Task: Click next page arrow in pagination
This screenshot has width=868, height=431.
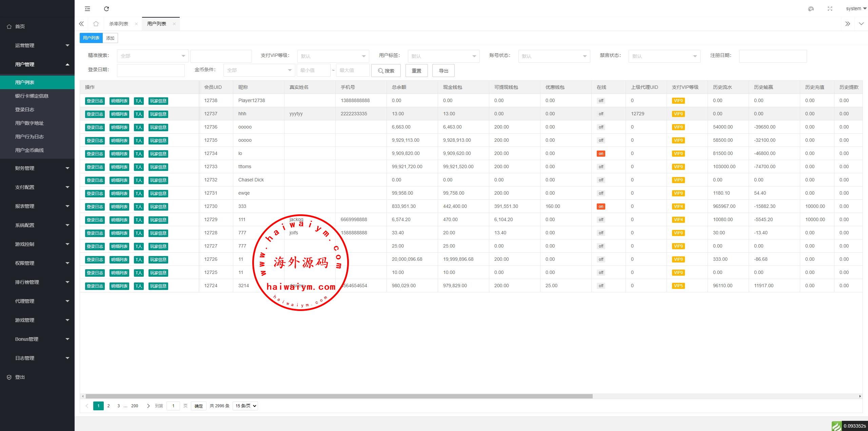Action: click(x=148, y=406)
